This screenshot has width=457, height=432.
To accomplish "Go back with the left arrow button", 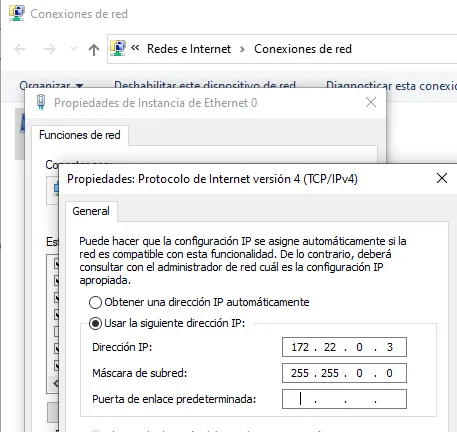I will (x=20, y=49).
